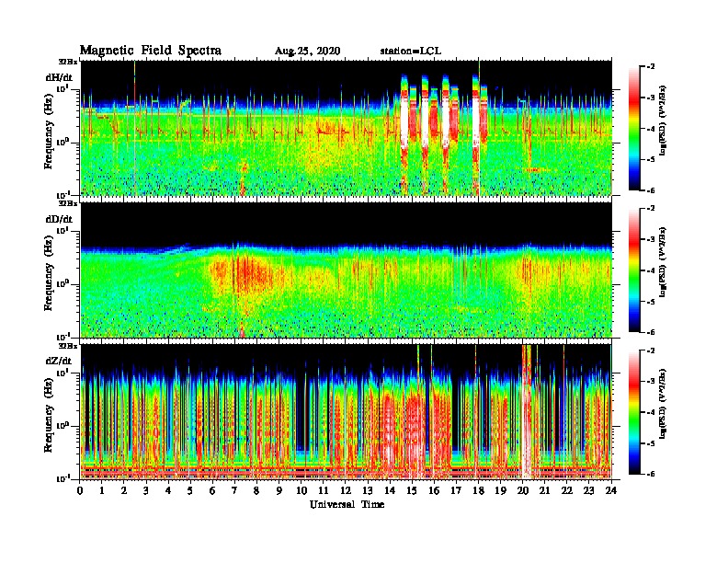728x563 pixels.
Task: Click the hour "10" tick label
Action: [301, 490]
